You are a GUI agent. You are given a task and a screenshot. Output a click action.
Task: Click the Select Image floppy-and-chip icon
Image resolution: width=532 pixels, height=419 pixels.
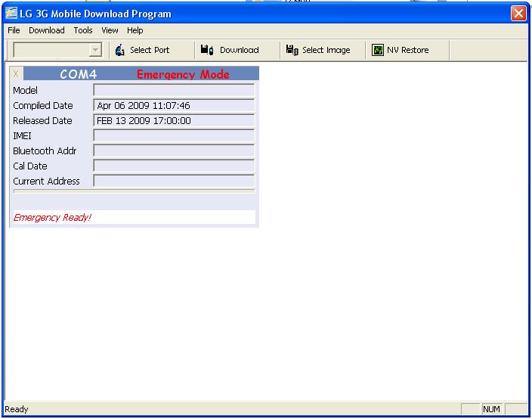(x=292, y=50)
